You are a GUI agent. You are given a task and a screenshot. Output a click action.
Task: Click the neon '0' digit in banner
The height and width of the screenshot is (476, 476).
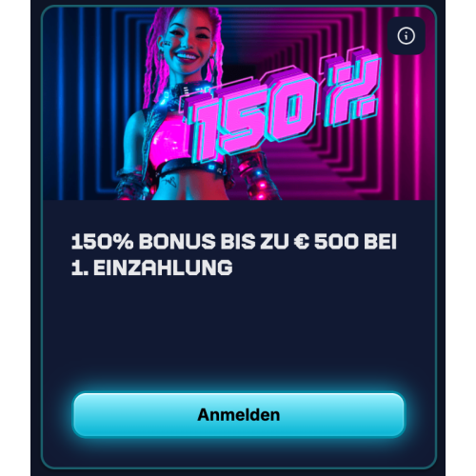coord(290,107)
